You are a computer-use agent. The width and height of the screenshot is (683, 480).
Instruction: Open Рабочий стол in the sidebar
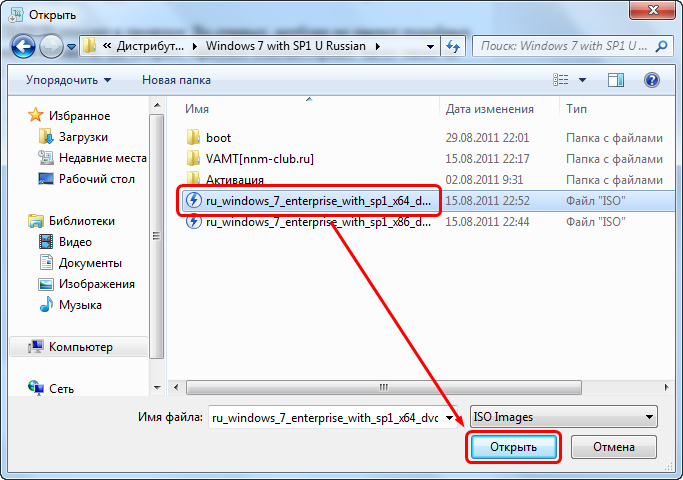coord(97,179)
